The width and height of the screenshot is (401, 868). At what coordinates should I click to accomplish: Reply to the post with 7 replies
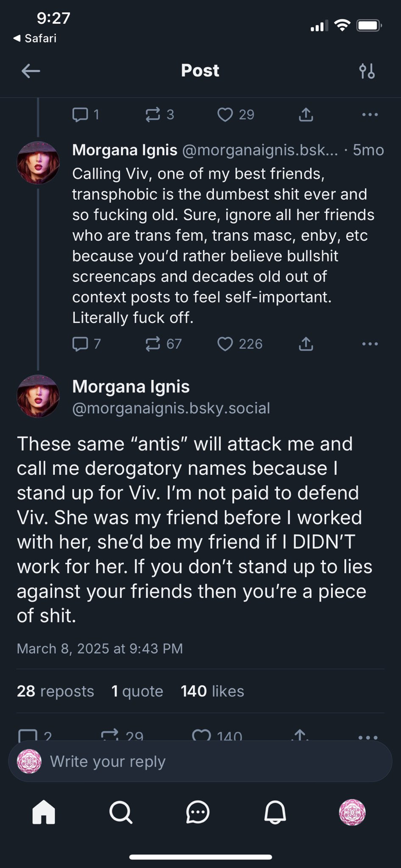[x=80, y=344]
